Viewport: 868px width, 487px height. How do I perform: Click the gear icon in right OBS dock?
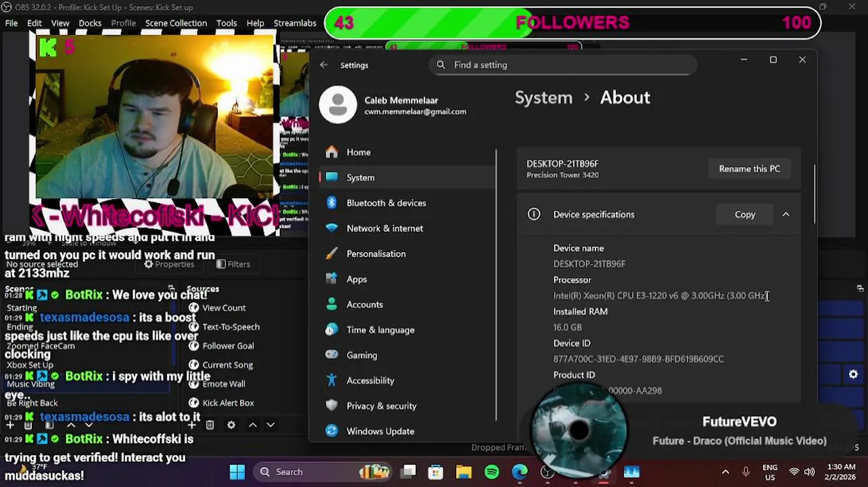coord(853,374)
